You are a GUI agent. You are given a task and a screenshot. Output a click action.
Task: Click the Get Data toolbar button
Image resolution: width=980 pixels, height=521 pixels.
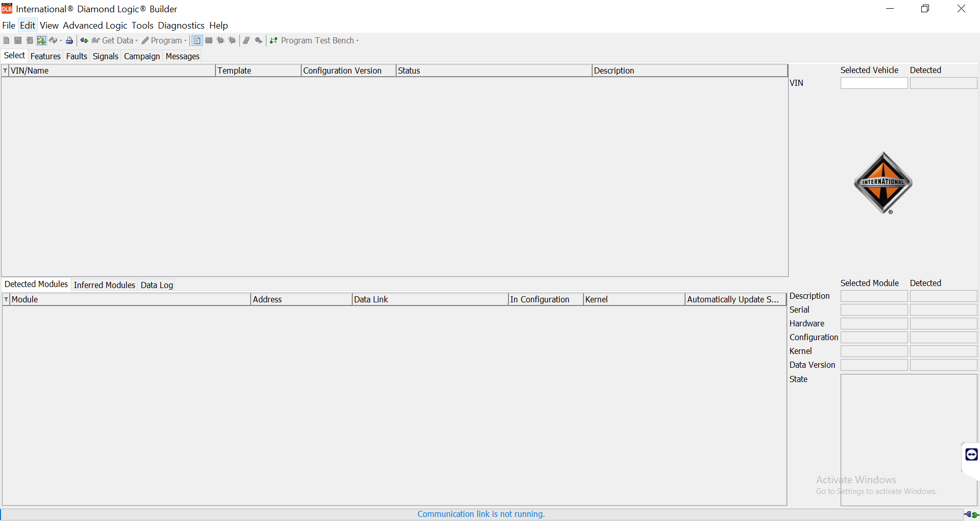pos(112,40)
